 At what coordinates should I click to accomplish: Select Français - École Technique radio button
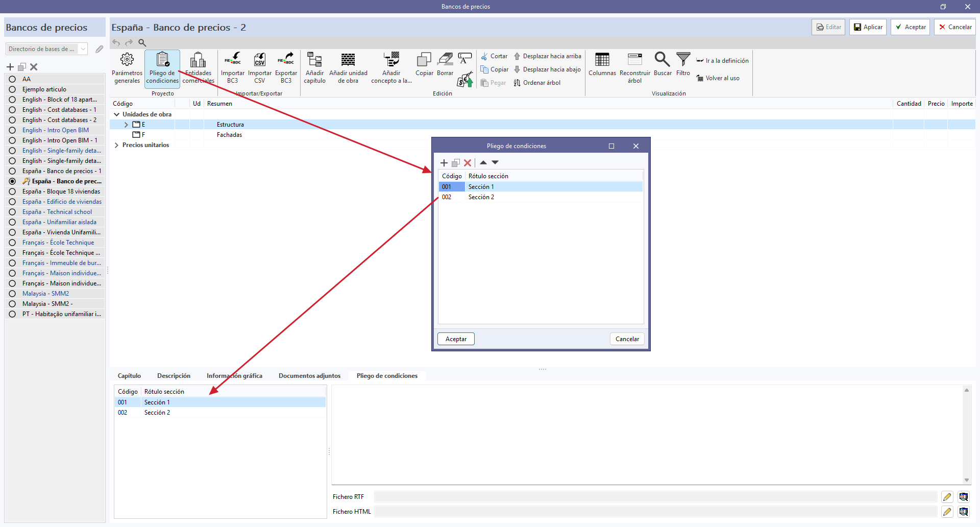[x=12, y=243]
